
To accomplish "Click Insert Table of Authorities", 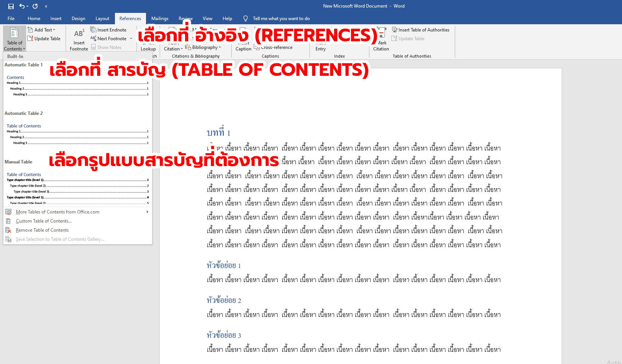I will click(x=421, y=30).
